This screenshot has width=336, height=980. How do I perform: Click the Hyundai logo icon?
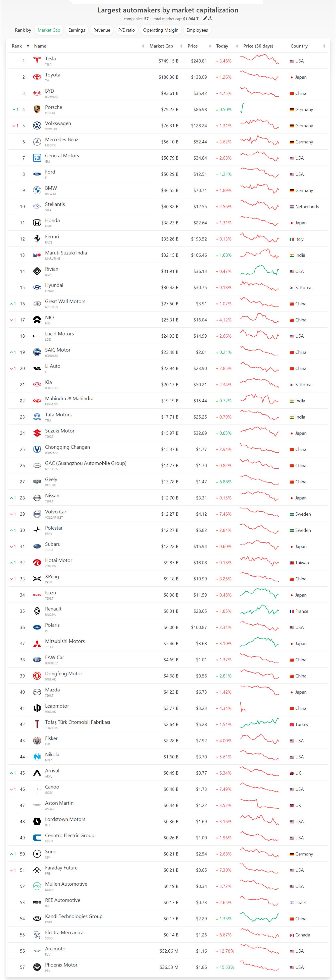tap(37, 288)
